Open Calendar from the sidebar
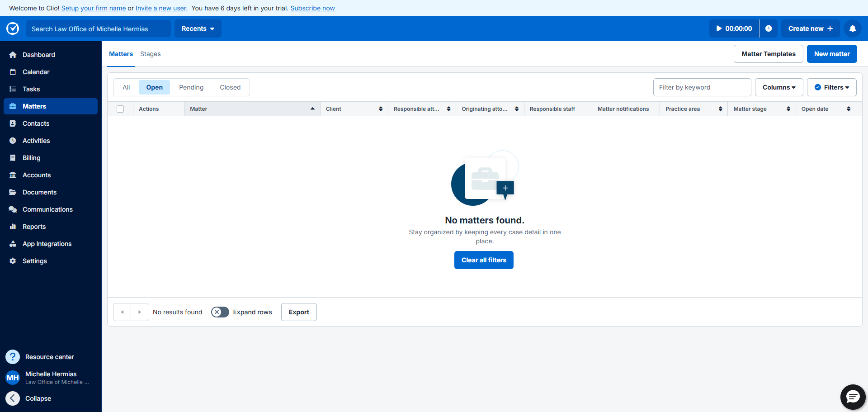Viewport: 868px width, 412px height. (36, 72)
